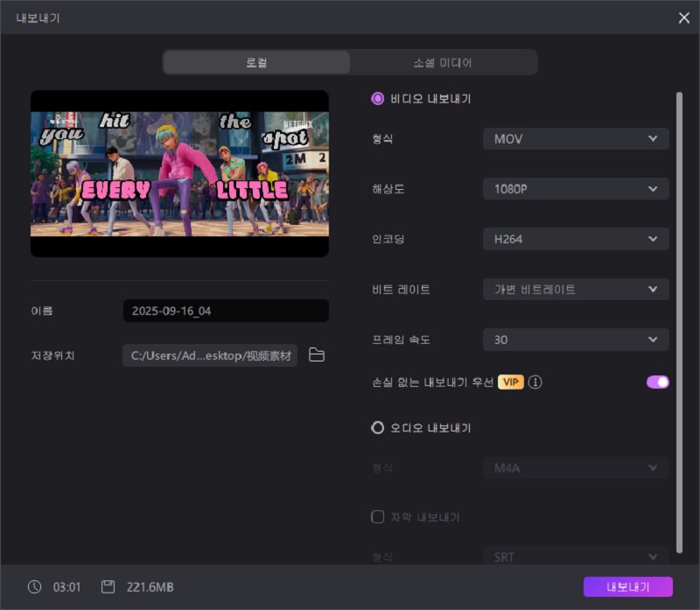Click the VIP badge icon
Image resolution: width=700 pixels, height=610 pixels.
[511, 382]
